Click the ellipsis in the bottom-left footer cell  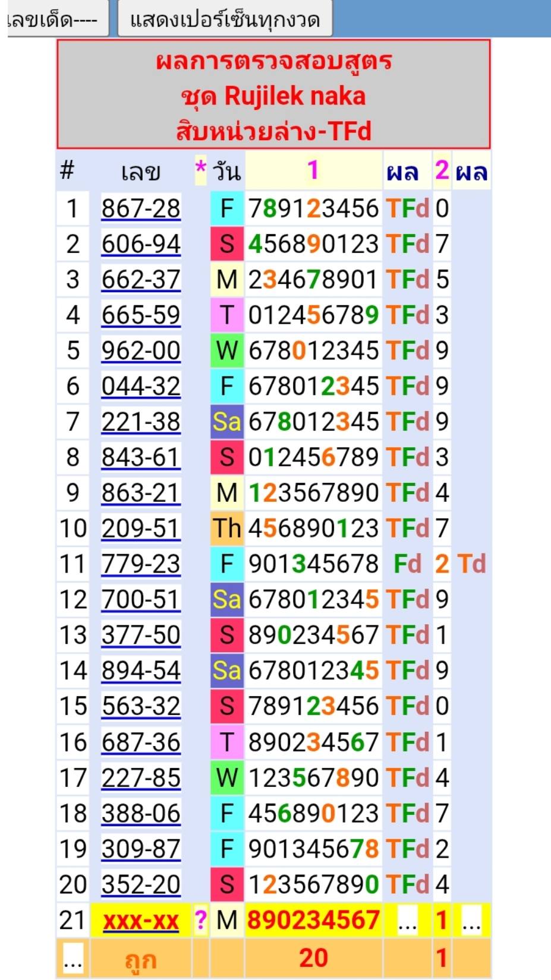(73, 959)
